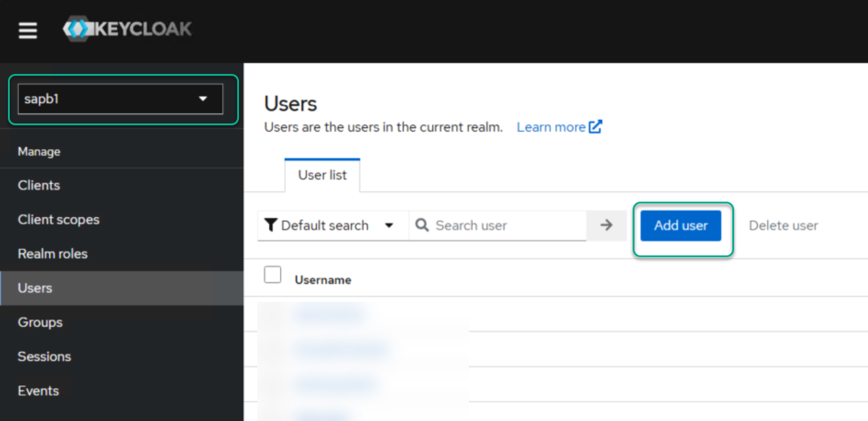Select Sessions from the Manage menu
Screen dimensions: 868x421
44,356
